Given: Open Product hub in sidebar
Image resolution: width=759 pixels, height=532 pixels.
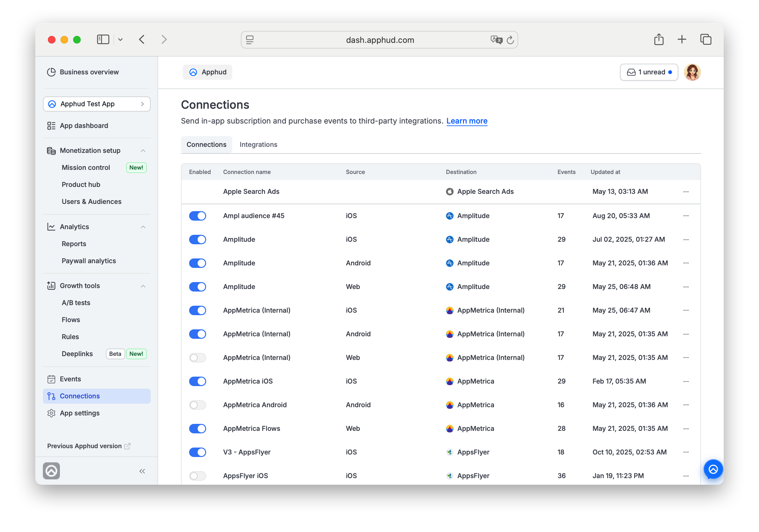Looking at the screenshot, I should (81, 185).
